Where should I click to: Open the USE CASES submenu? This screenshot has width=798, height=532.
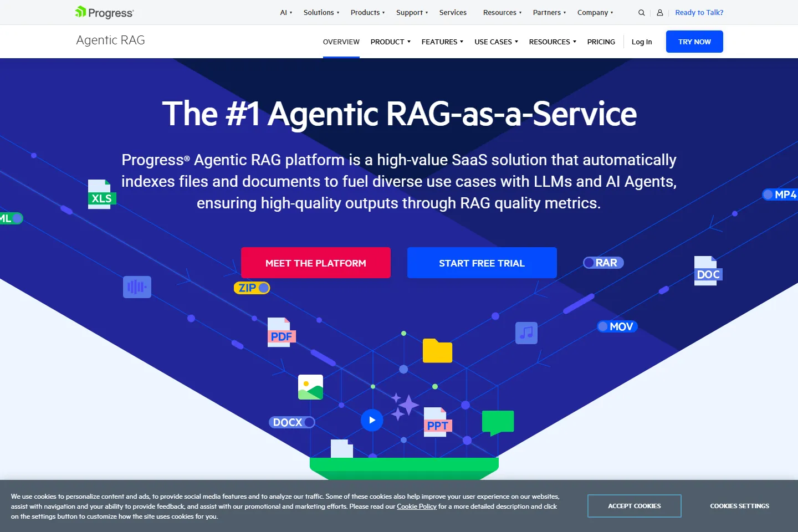pyautogui.click(x=496, y=42)
